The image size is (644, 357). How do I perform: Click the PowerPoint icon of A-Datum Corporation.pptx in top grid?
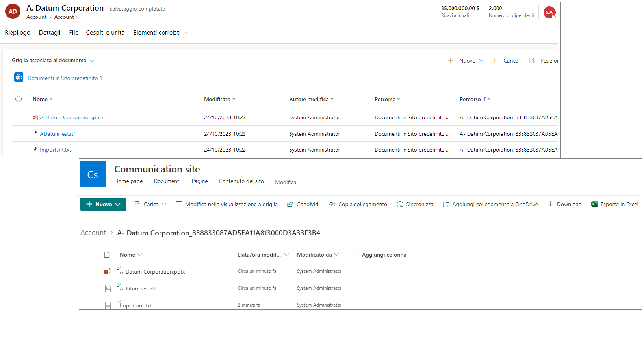tap(35, 117)
